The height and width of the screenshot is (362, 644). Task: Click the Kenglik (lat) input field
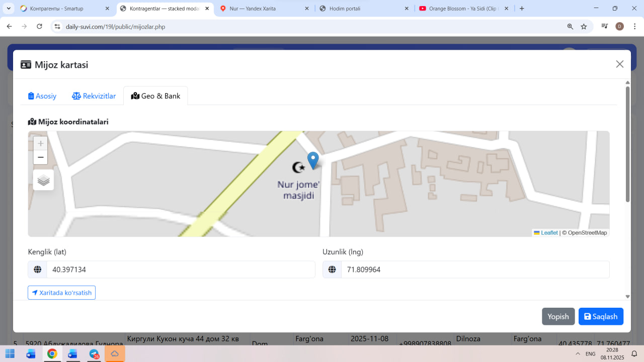(x=180, y=269)
